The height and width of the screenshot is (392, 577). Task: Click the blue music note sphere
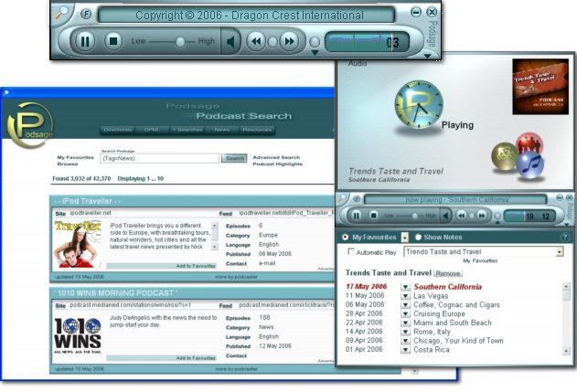point(530,165)
